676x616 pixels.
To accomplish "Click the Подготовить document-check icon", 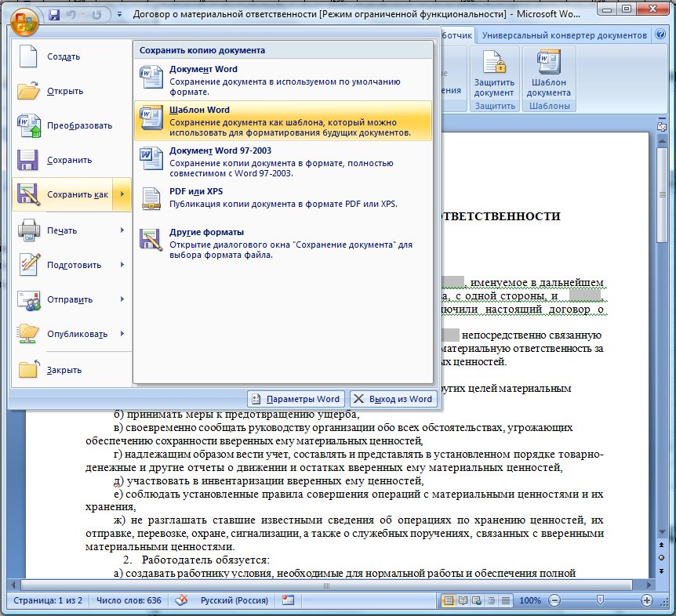I will point(29,264).
